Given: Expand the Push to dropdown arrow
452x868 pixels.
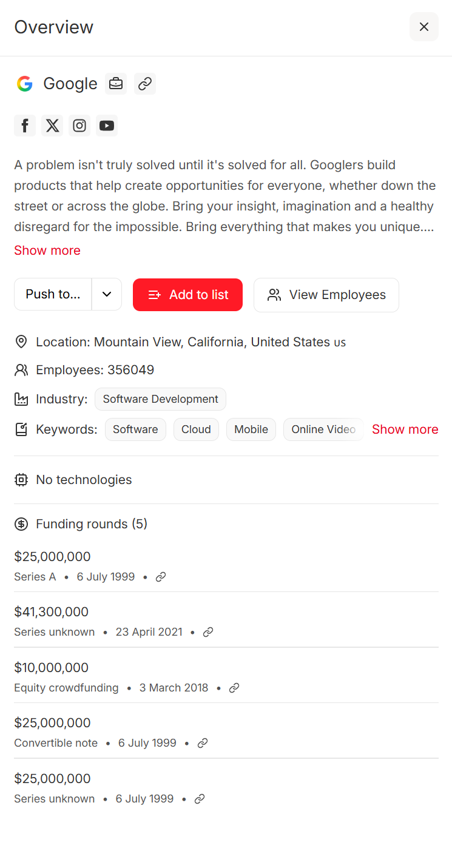Looking at the screenshot, I should (107, 294).
